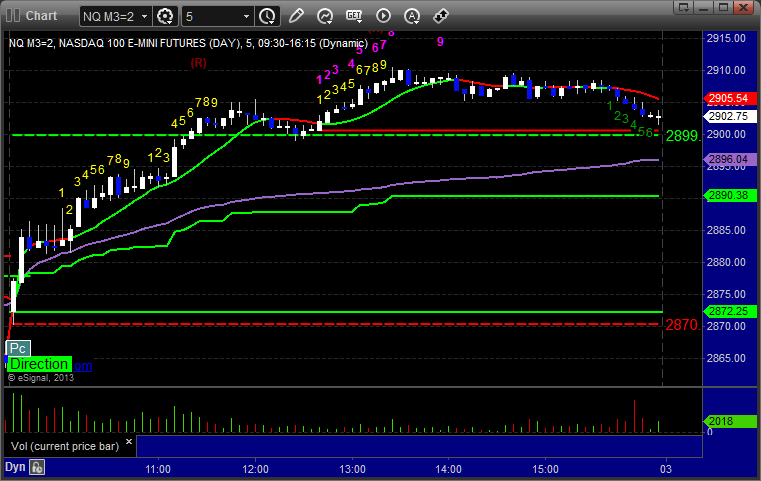Click the trade arrows icon in toolbar
761x481 pixels.
coord(441,16)
